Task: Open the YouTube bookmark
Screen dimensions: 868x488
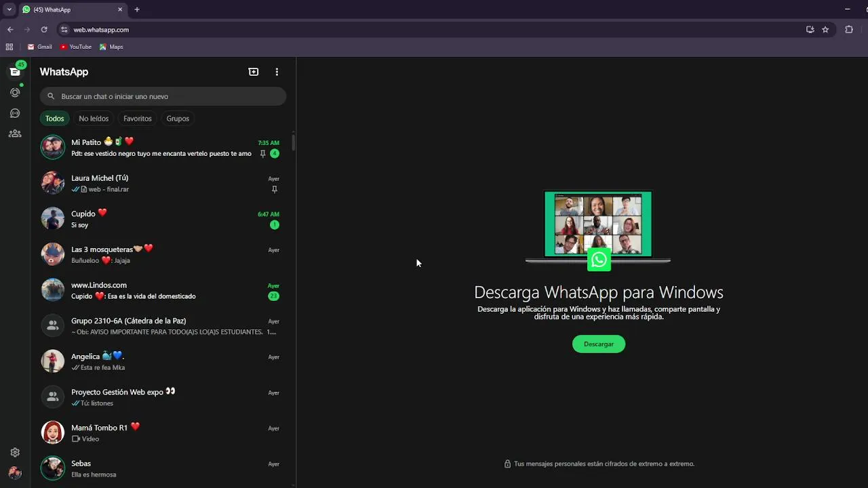Action: [75, 47]
